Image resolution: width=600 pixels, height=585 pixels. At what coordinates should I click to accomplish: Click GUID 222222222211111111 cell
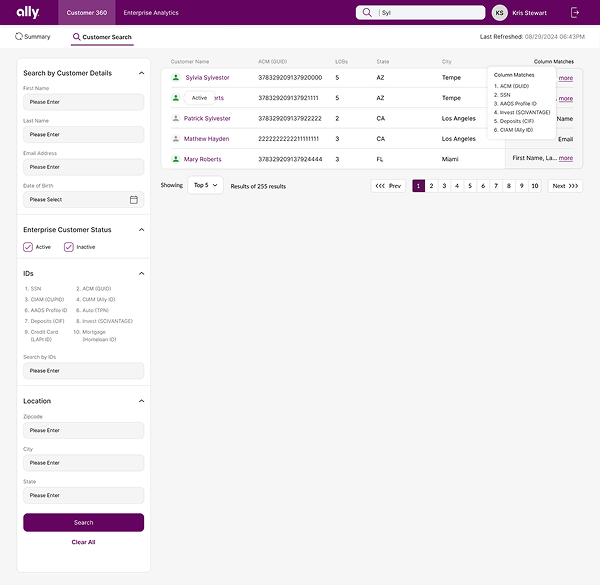click(289, 139)
